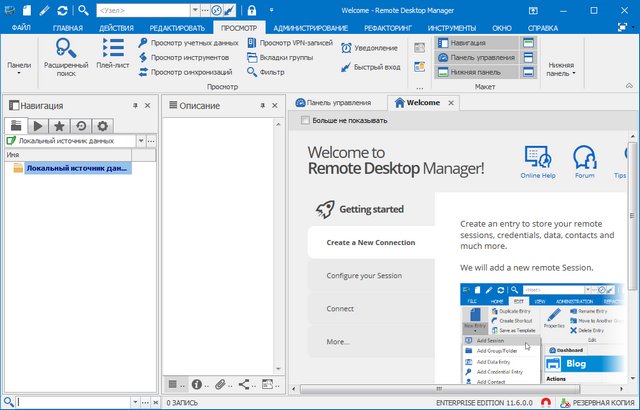The width and height of the screenshot is (640, 410).
Task: Click the information icon in Описание footer
Action: pos(197,384)
